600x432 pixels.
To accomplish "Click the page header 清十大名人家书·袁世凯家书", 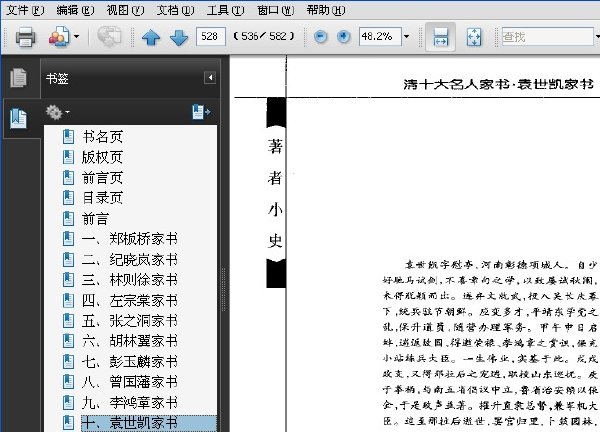I will point(499,84).
